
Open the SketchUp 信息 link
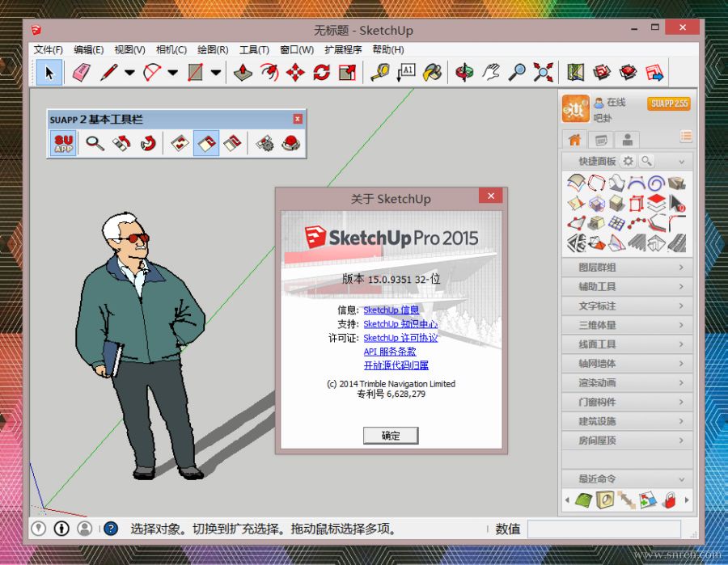(392, 310)
